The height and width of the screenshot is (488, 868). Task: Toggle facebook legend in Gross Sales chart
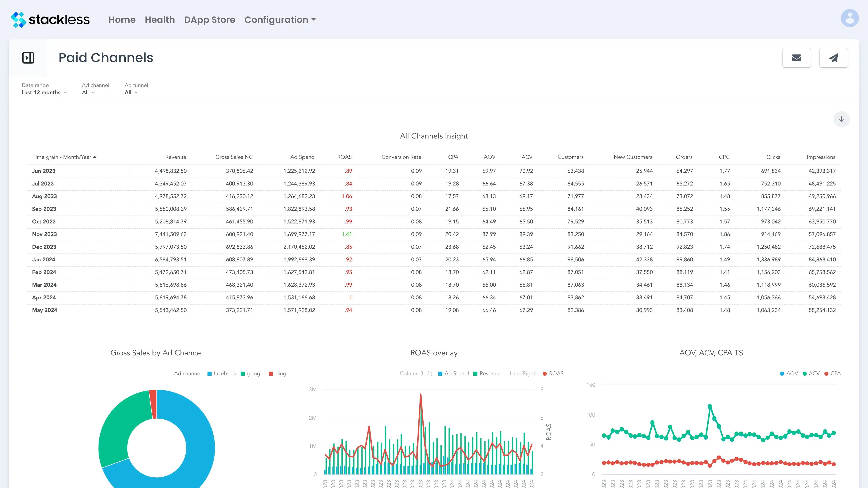[x=222, y=373]
